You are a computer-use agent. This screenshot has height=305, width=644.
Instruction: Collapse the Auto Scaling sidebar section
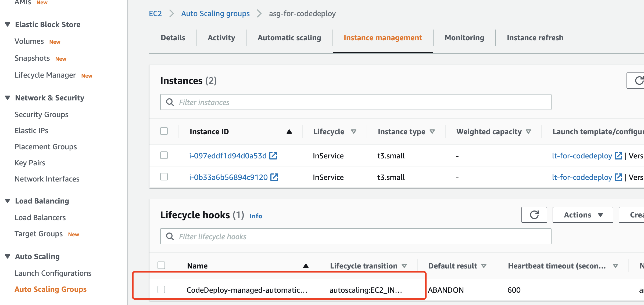8,256
